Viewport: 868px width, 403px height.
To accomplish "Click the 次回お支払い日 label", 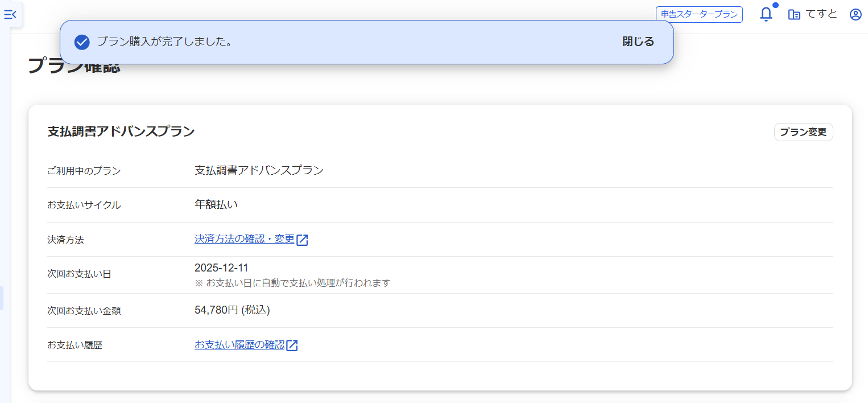I will coord(79,274).
